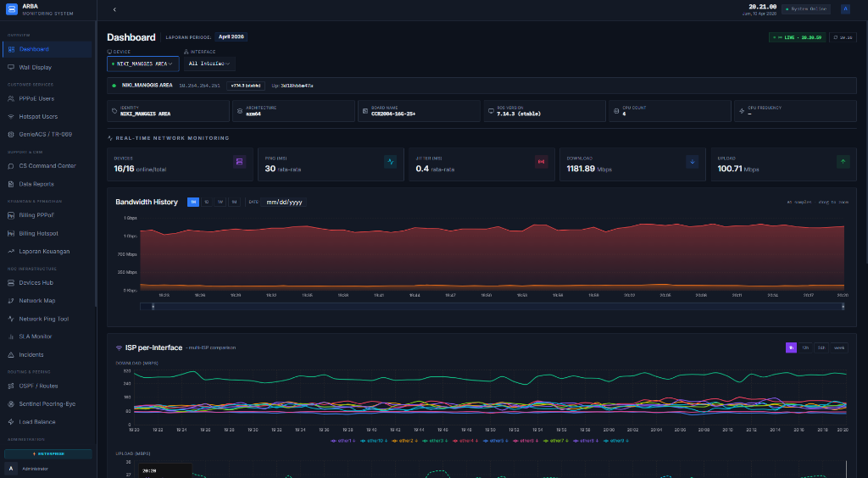The image size is (868, 478).
Task: Click the April 2026 report period badge
Action: pyautogui.click(x=231, y=37)
